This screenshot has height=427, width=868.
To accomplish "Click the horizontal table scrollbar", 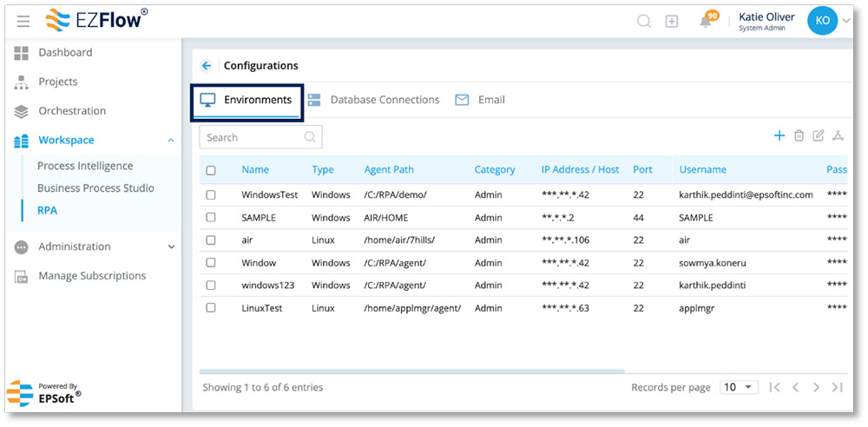I will pyautogui.click(x=411, y=371).
